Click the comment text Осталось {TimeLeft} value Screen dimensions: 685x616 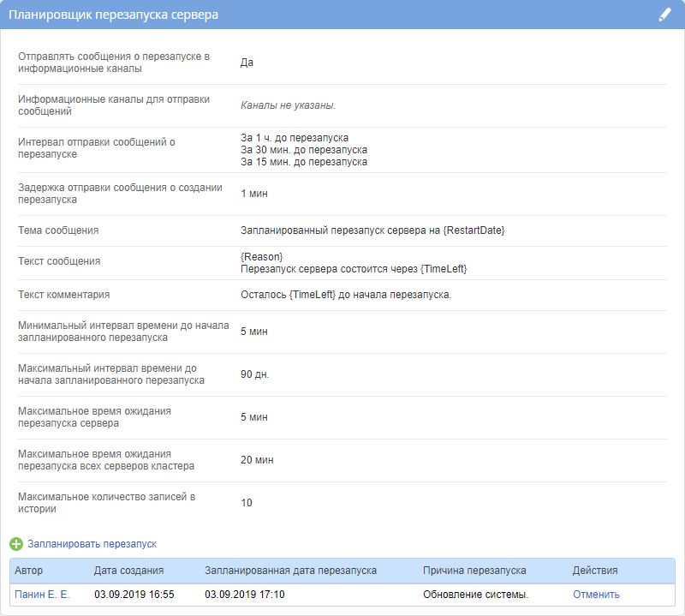[346, 295]
